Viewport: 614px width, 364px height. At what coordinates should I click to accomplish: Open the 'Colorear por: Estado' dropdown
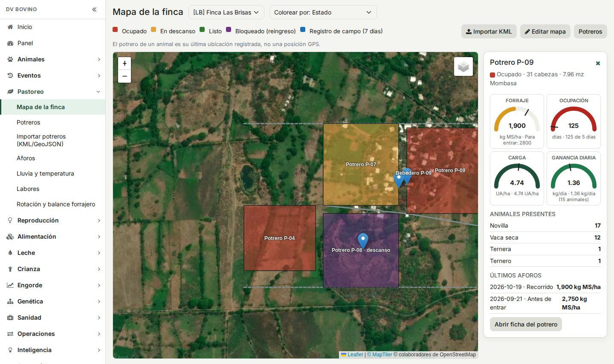323,12
